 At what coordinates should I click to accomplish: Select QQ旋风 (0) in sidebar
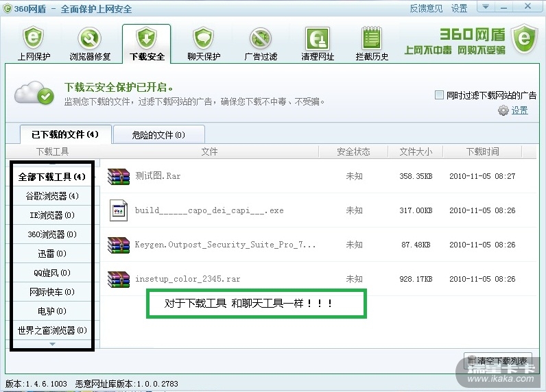[x=52, y=273]
